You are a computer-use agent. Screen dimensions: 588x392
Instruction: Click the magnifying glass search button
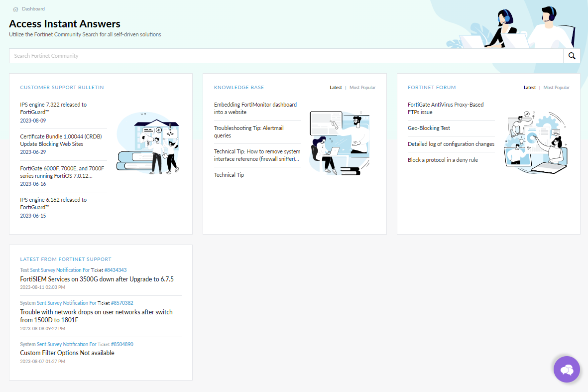[572, 55]
